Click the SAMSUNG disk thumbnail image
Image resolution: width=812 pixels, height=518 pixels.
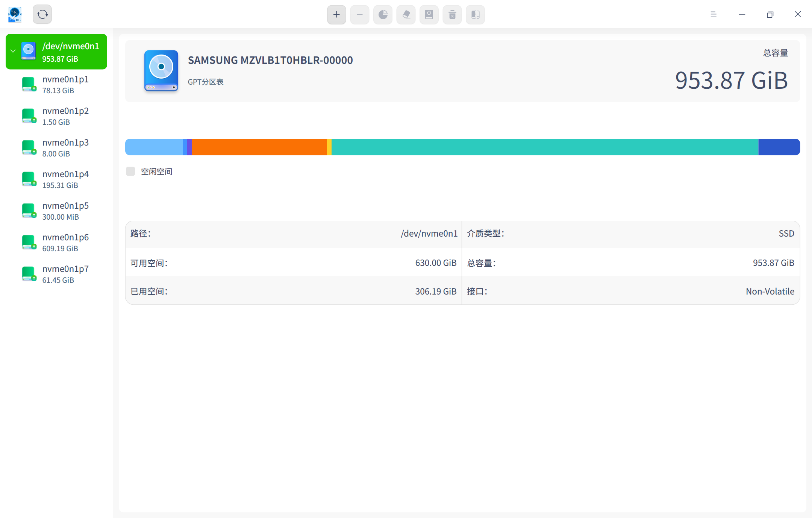pos(161,71)
